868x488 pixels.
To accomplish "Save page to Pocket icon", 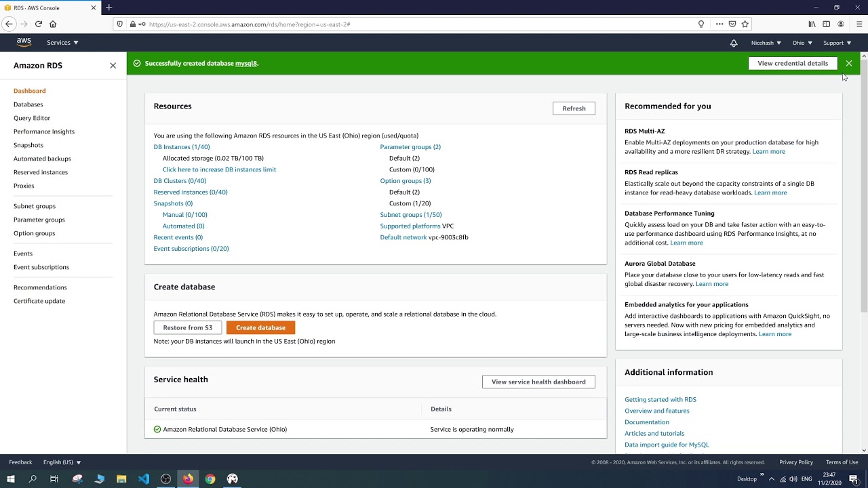I will 732,24.
